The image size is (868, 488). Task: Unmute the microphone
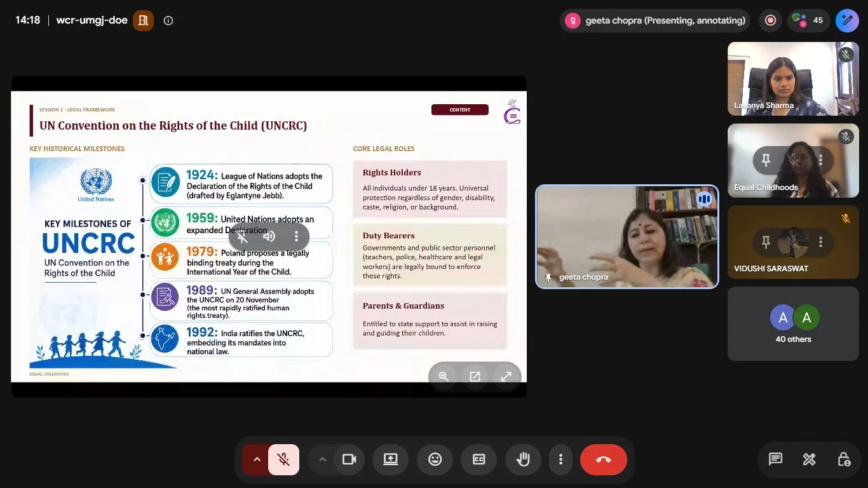click(284, 459)
